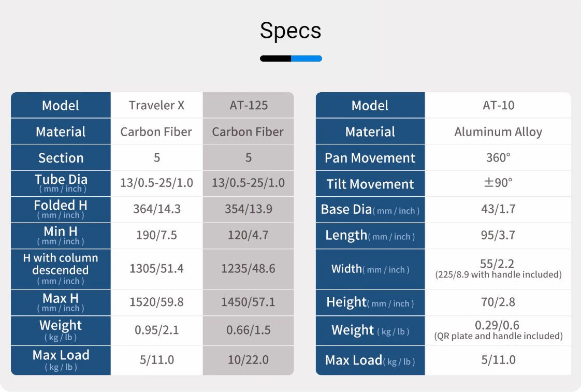Image resolution: width=581 pixels, height=392 pixels.
Task: Select the '70/2.8' height value
Action: pos(498,302)
